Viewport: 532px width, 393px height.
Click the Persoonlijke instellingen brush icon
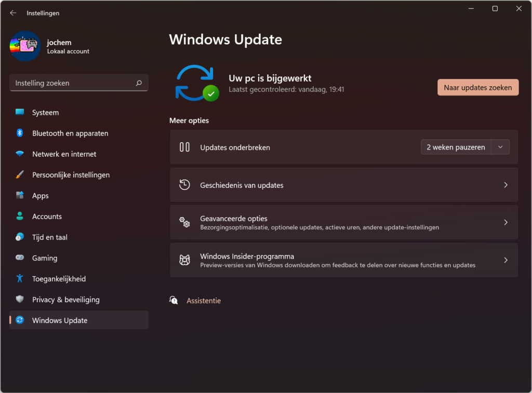point(20,174)
